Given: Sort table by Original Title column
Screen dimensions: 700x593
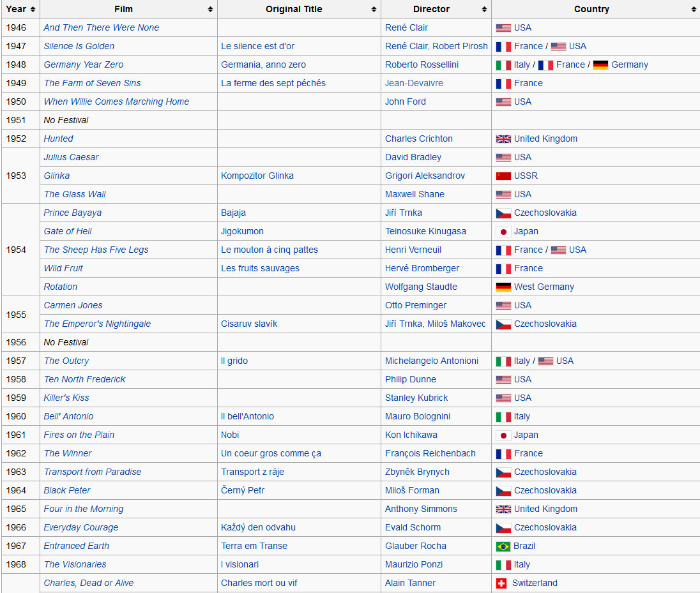Looking at the screenshot, I should (374, 10).
